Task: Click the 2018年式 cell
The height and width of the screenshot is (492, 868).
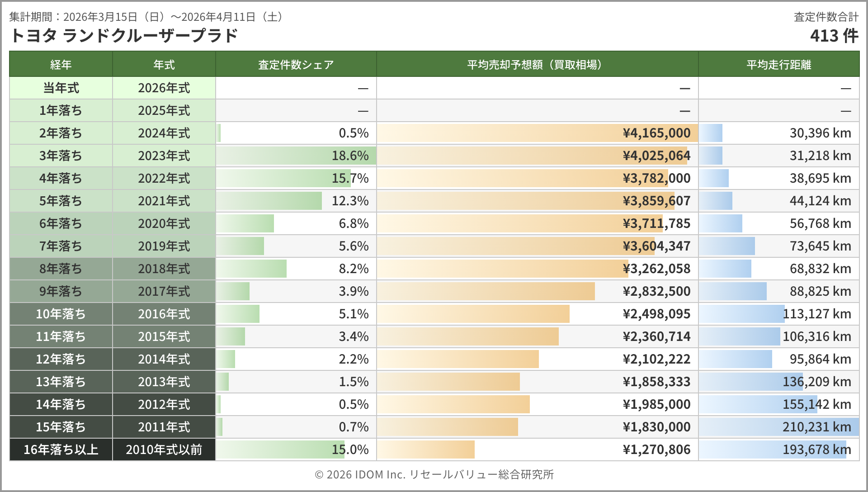Action: (164, 269)
